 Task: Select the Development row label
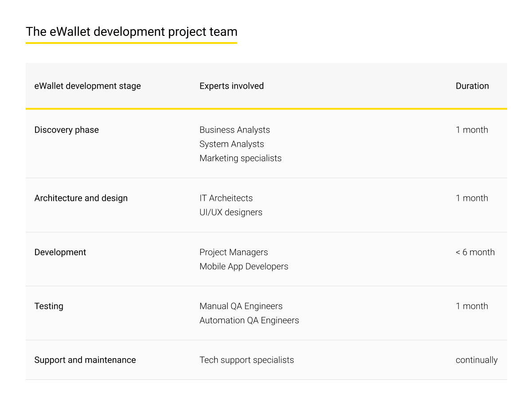[x=60, y=252]
